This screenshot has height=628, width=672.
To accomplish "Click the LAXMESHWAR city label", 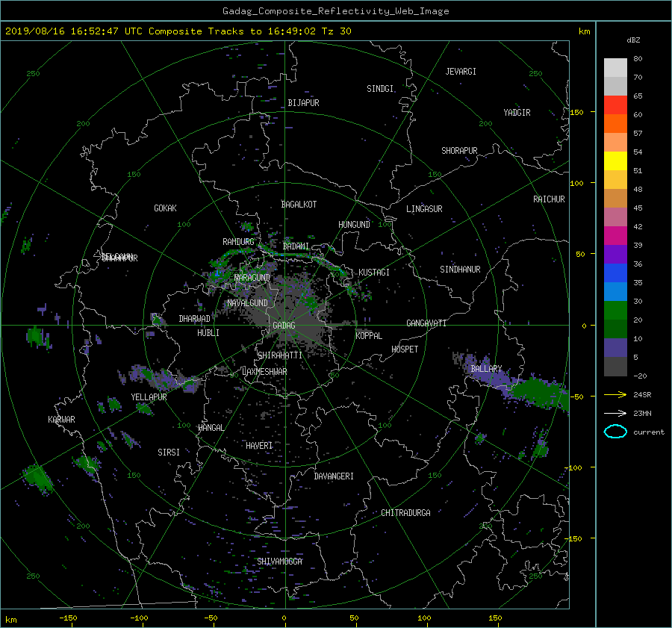I will pos(264,372).
